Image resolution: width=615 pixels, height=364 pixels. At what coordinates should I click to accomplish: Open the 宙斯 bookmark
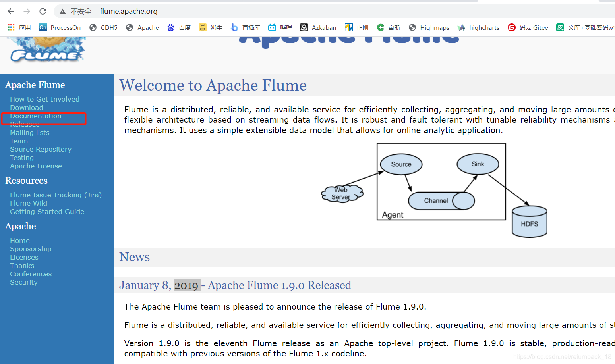(x=389, y=27)
